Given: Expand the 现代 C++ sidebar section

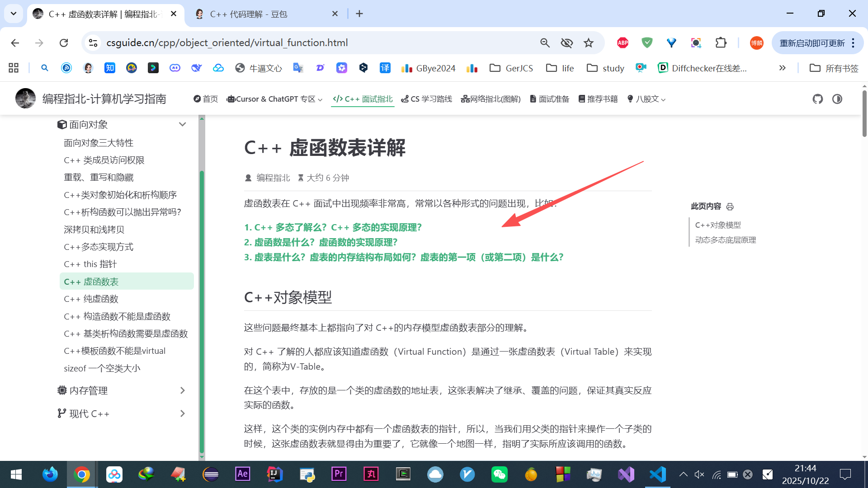Looking at the screenshot, I should coord(182,413).
